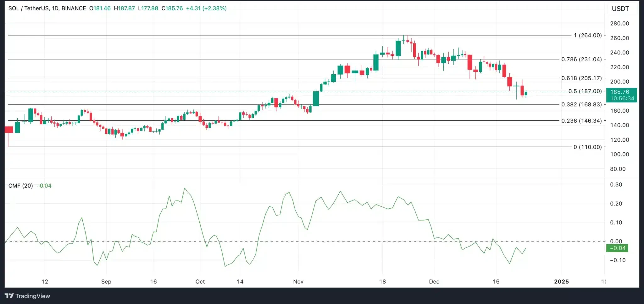Click the 160.00 price axis label
The height and width of the screenshot is (304, 644).
pos(619,111)
